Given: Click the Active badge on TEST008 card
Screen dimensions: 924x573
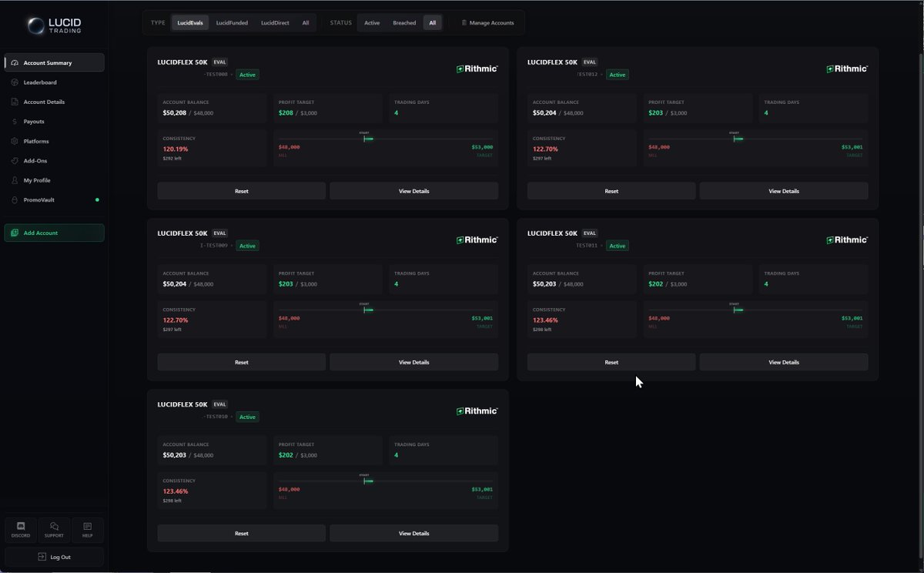Looking at the screenshot, I should pyautogui.click(x=247, y=75).
